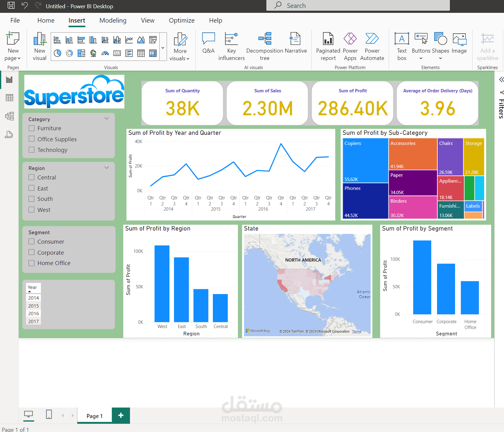This screenshot has width=504, height=432.
Task: Insert a clustered bar chart visual
Action: [x=81, y=40]
